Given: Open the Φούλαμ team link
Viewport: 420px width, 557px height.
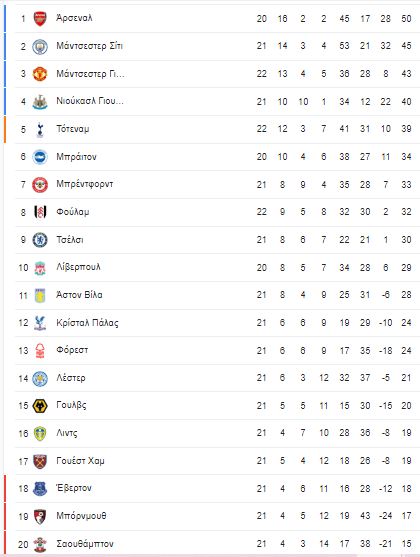Looking at the screenshot, I should [x=72, y=212].
